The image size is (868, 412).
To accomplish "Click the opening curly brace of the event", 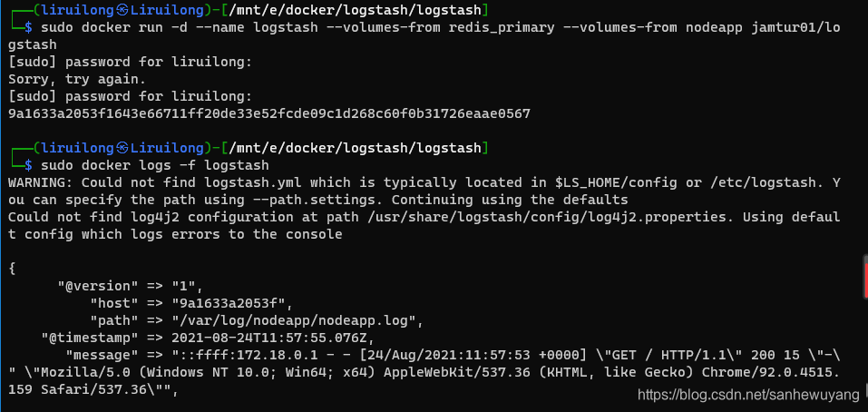I will (12, 269).
